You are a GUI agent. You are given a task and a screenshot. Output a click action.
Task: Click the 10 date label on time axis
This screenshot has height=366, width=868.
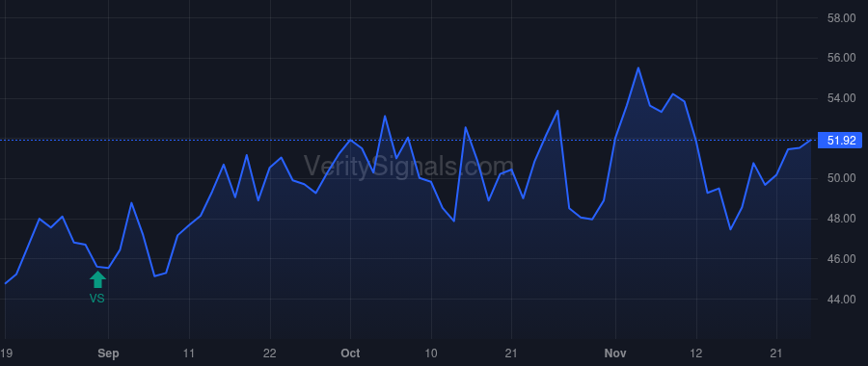click(x=431, y=353)
